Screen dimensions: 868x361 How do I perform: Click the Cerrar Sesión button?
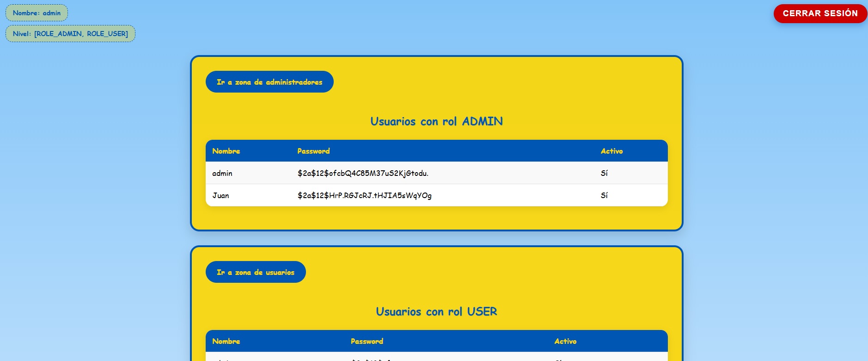[820, 13]
